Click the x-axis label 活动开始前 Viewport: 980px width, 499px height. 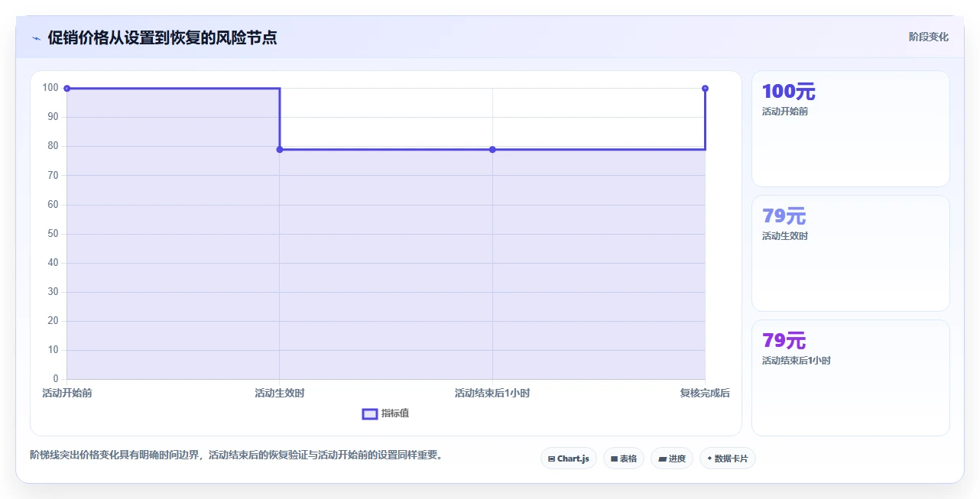pos(67,393)
